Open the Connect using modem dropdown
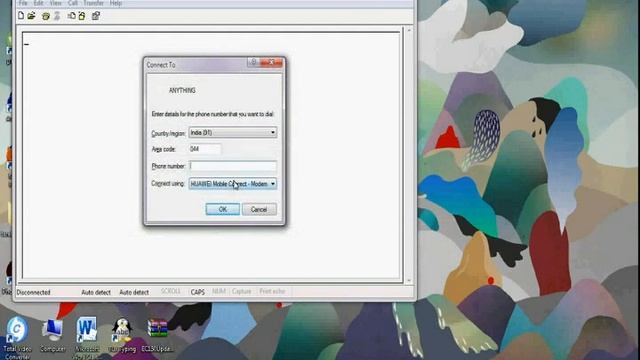This screenshot has height=360, width=640. coord(233,184)
